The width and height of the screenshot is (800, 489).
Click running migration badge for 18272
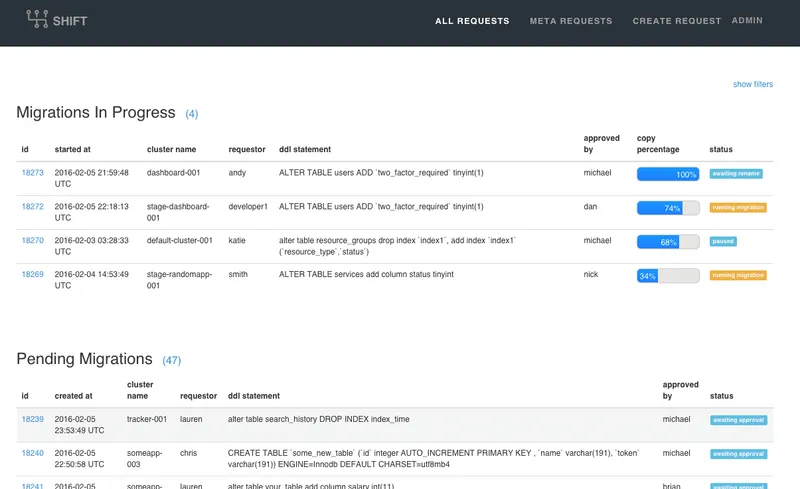738,207
